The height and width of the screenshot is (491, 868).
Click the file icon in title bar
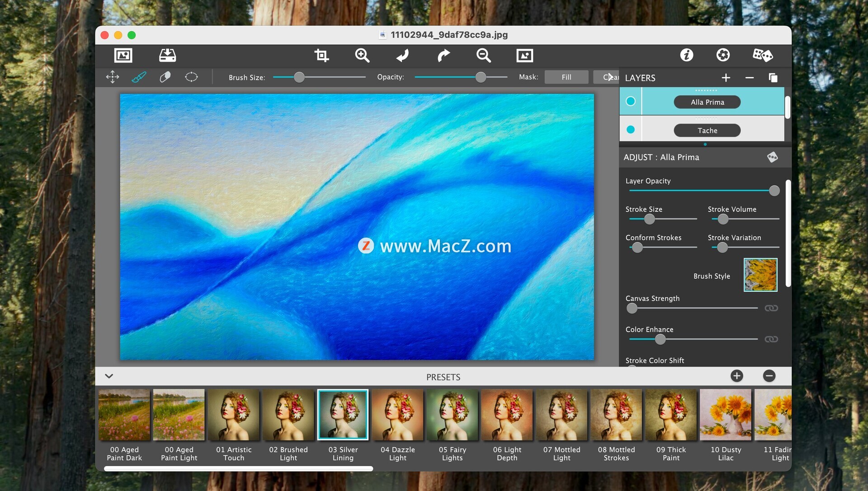point(382,35)
